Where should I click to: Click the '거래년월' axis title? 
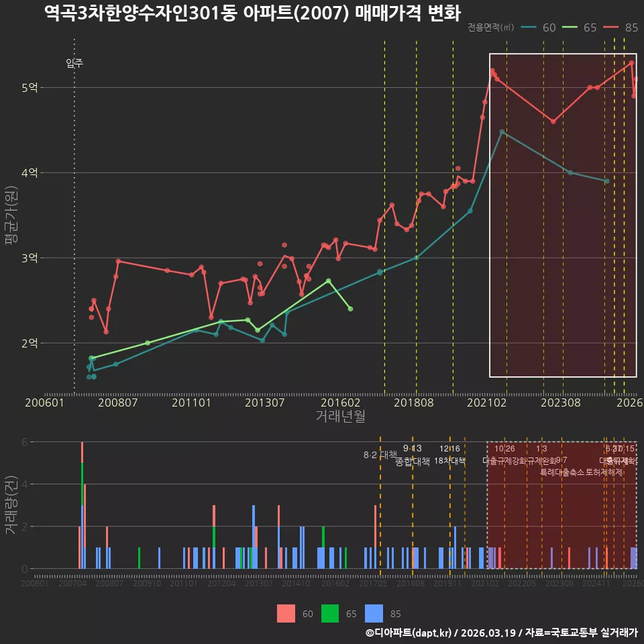pyautogui.click(x=341, y=416)
